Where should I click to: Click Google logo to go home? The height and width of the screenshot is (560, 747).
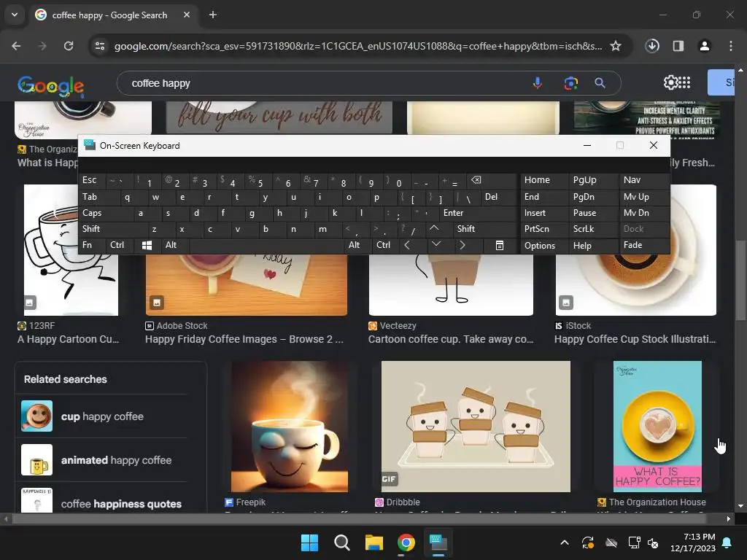pyautogui.click(x=50, y=85)
